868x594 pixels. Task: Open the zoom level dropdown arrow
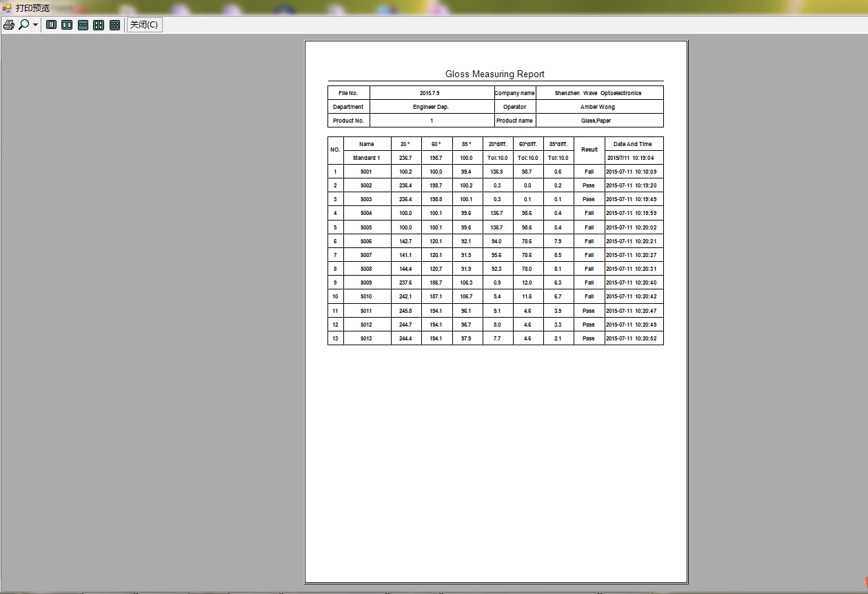(x=35, y=25)
